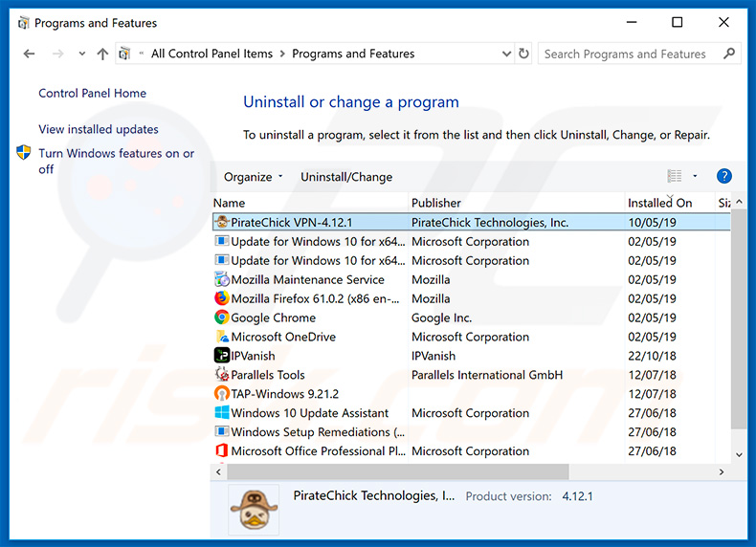Click Uninstall/Change in the toolbar
Screen dimensions: 756x547
point(346,177)
